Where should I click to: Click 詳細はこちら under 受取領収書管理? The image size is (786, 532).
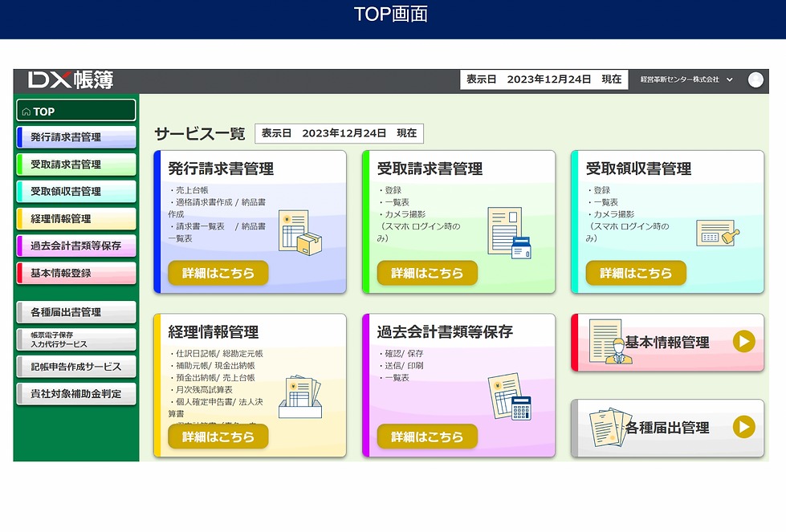click(636, 273)
